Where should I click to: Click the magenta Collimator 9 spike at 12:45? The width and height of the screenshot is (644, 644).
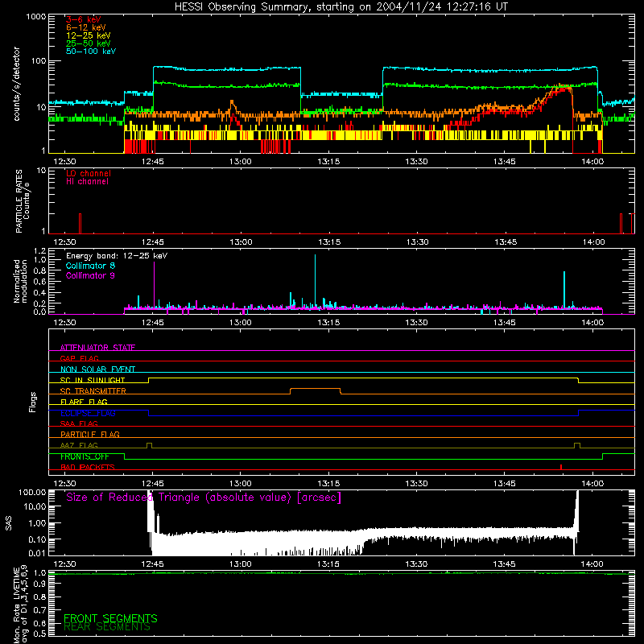click(154, 285)
